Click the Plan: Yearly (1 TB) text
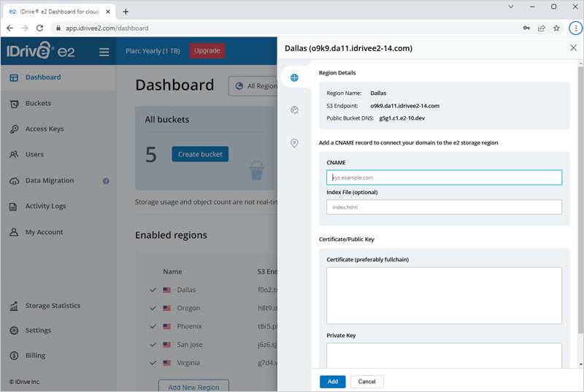This screenshot has width=584, height=392. (x=153, y=51)
